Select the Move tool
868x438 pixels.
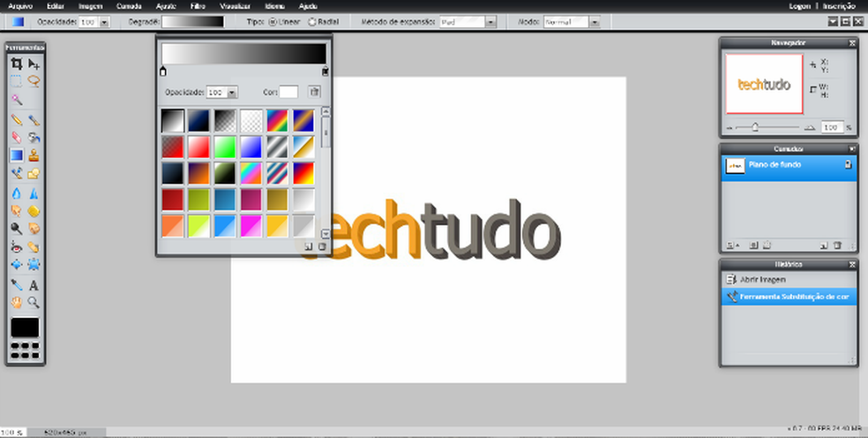(x=34, y=64)
